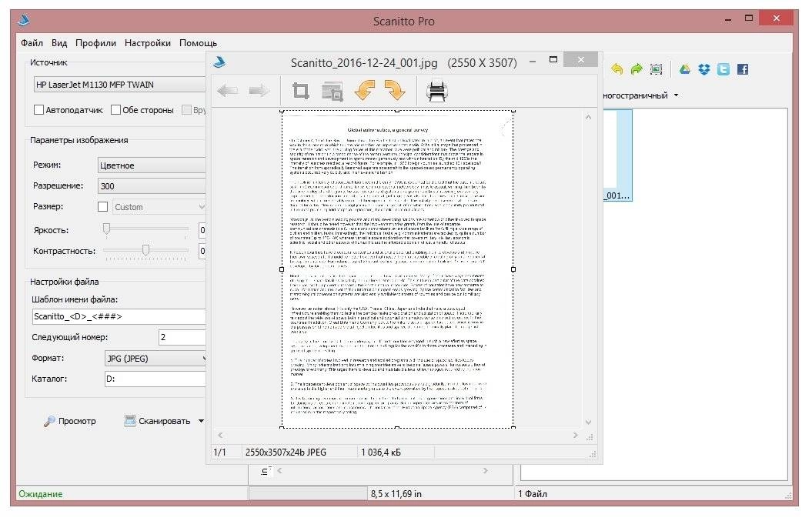Viewport: 812px width, 521px height.
Task: Select the Crop tool in viewer toolbar
Action: [x=301, y=91]
